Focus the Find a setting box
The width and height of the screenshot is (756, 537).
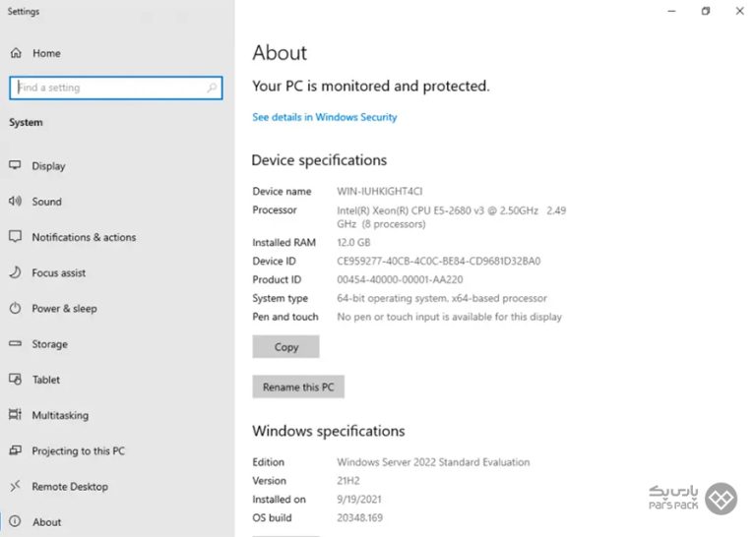click(116, 88)
